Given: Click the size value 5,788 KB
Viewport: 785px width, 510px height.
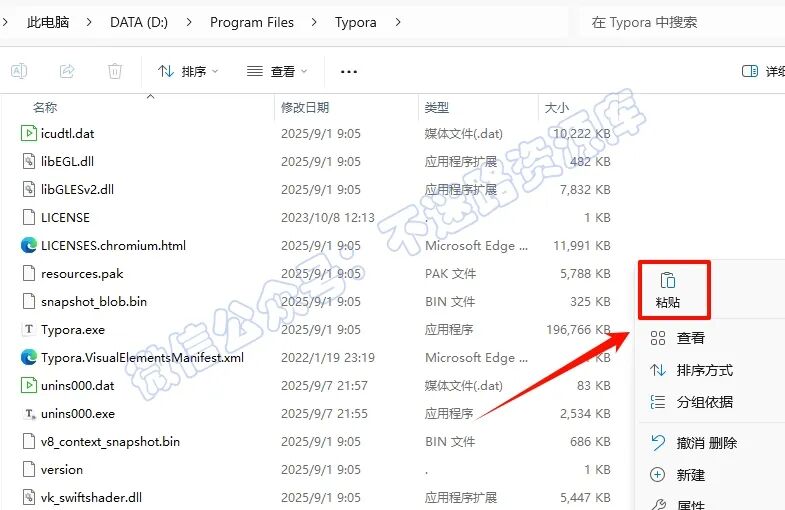Looking at the screenshot, I should [x=585, y=274].
